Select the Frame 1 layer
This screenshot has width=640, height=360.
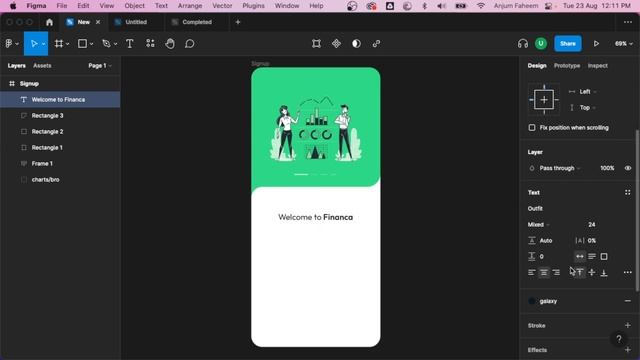(x=60, y=163)
